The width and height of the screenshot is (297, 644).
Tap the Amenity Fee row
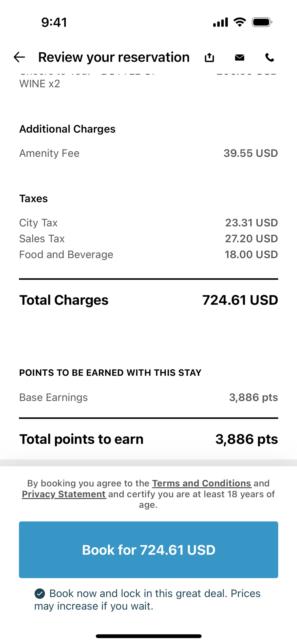point(148,153)
